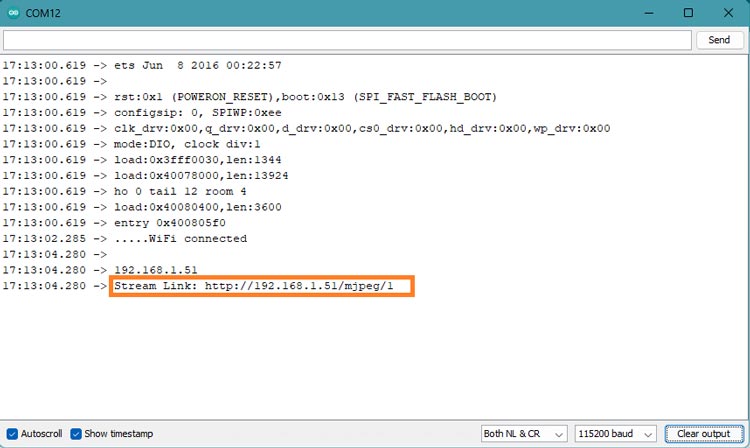Image resolution: width=750 pixels, height=448 pixels.
Task: Open the 115200 baud rate dropdown
Action: pos(615,434)
